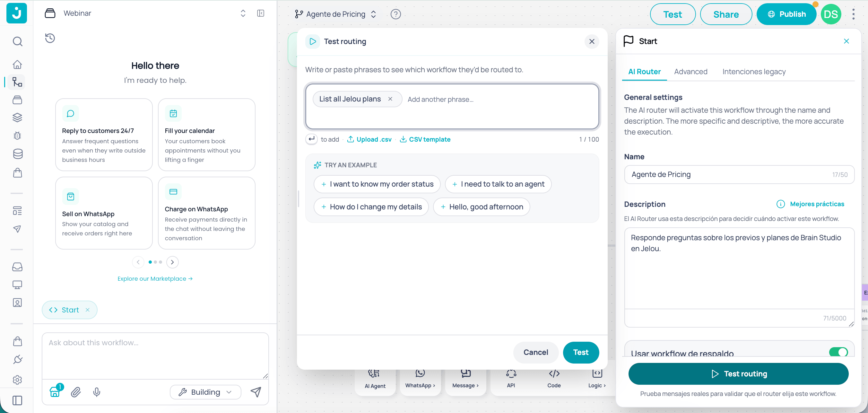This screenshot has width=868, height=413.
Task: Open the database icon in sidebar
Action: (x=17, y=154)
